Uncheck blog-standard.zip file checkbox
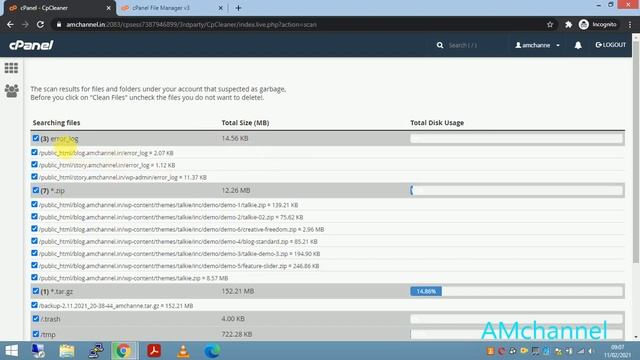640x360 pixels. coord(34,241)
